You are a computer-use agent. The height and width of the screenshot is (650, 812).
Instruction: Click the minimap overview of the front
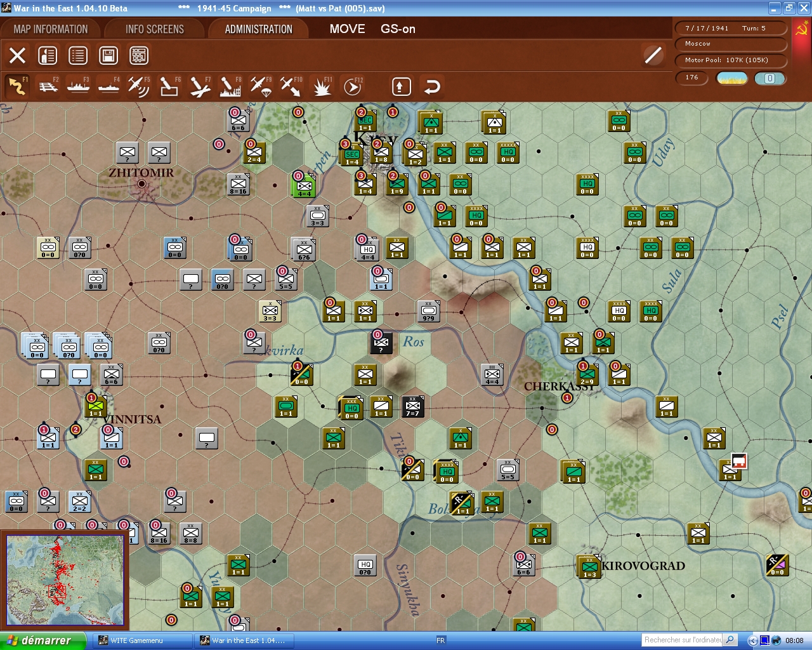(65, 580)
